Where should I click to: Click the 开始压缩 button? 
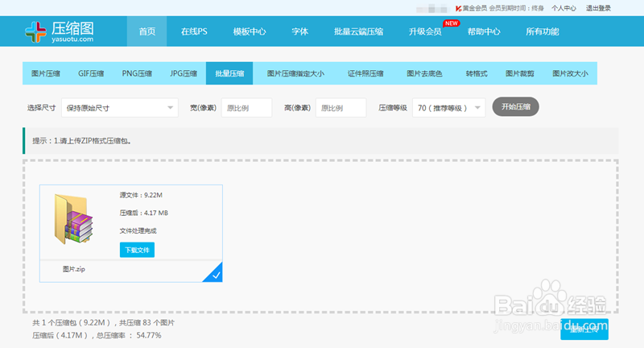coord(515,107)
